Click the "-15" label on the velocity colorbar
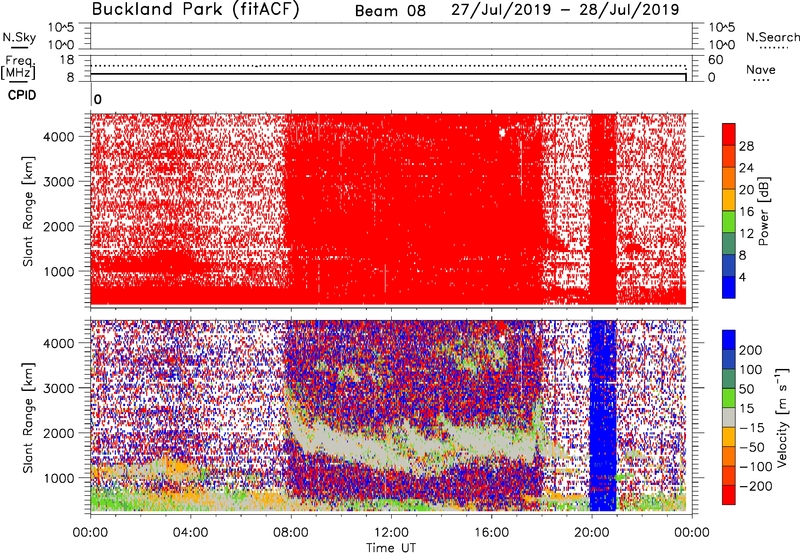800x554 pixels. 752,428
